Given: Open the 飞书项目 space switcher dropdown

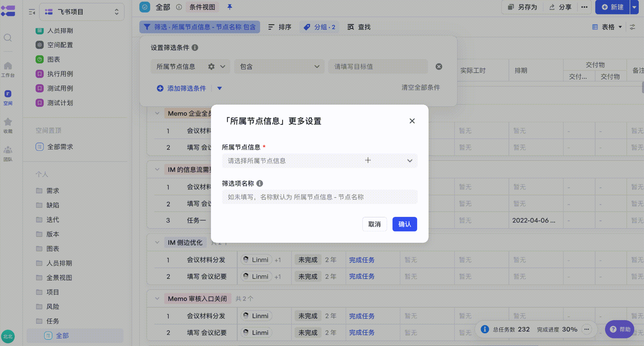Looking at the screenshot, I should pos(82,12).
